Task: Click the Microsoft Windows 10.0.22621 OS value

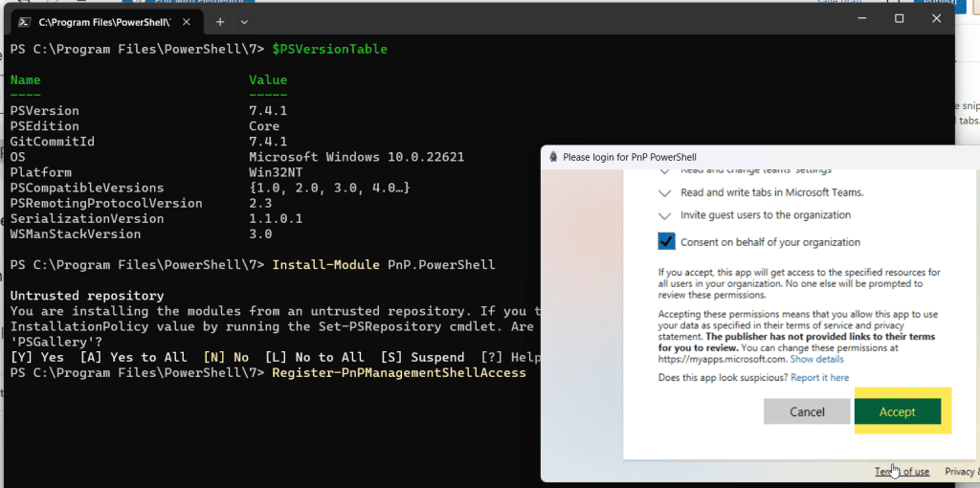Action: coord(357,157)
